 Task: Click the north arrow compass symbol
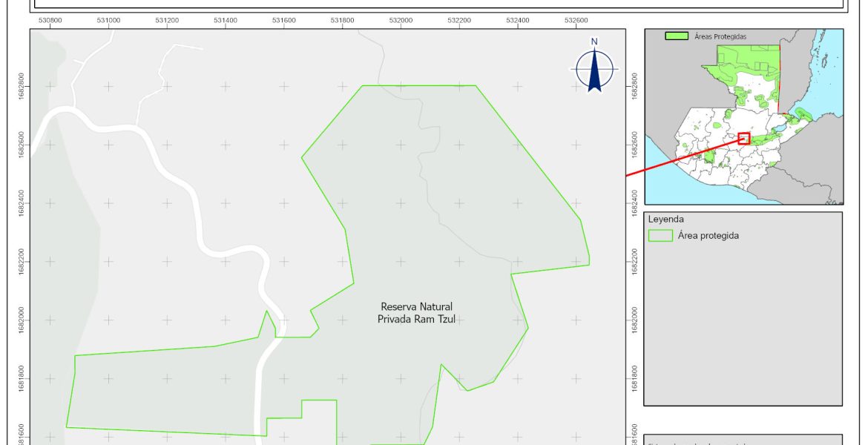pyautogui.click(x=594, y=67)
